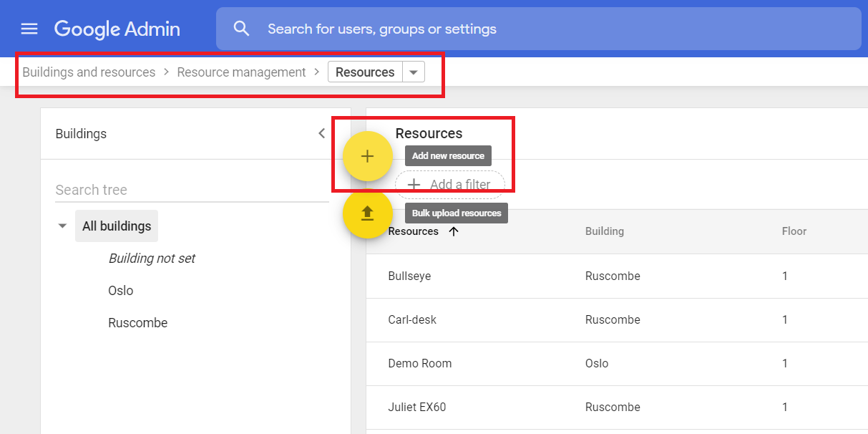The width and height of the screenshot is (868, 434).
Task: Collapse the All buildings tree node
Action: pyautogui.click(x=63, y=226)
